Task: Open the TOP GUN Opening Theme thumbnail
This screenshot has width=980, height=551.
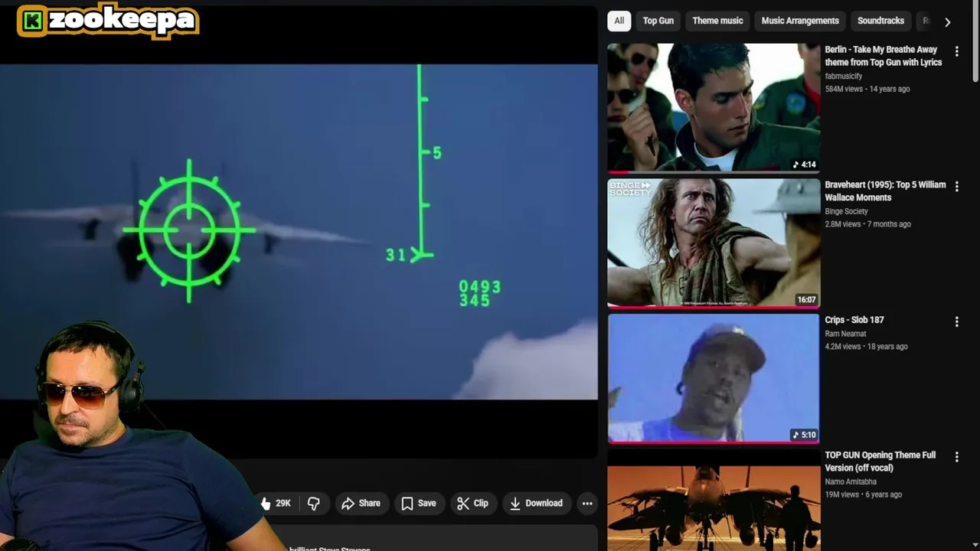Action: click(714, 500)
